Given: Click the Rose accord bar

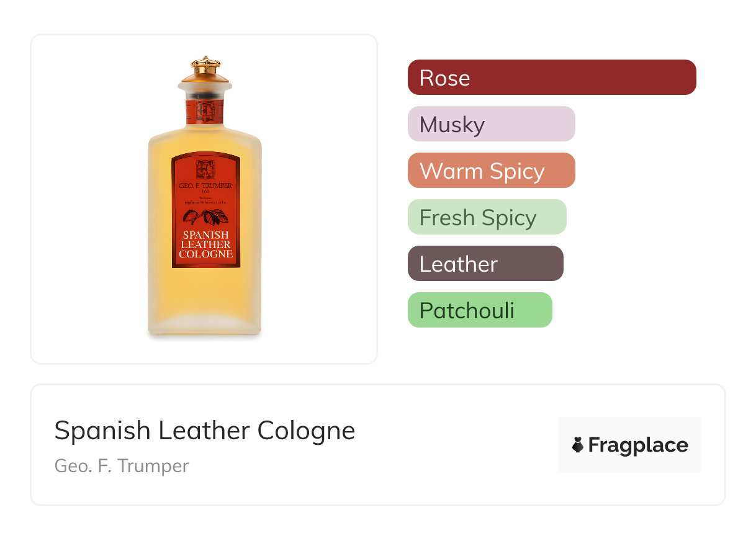Looking at the screenshot, I should 552,78.
